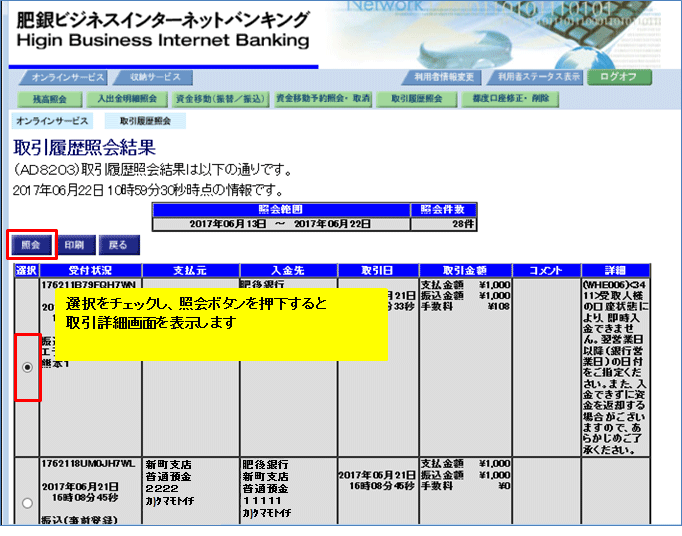Viewport: 682px width, 536px height.
Task: Click the 照会 button
Action: tap(31, 244)
